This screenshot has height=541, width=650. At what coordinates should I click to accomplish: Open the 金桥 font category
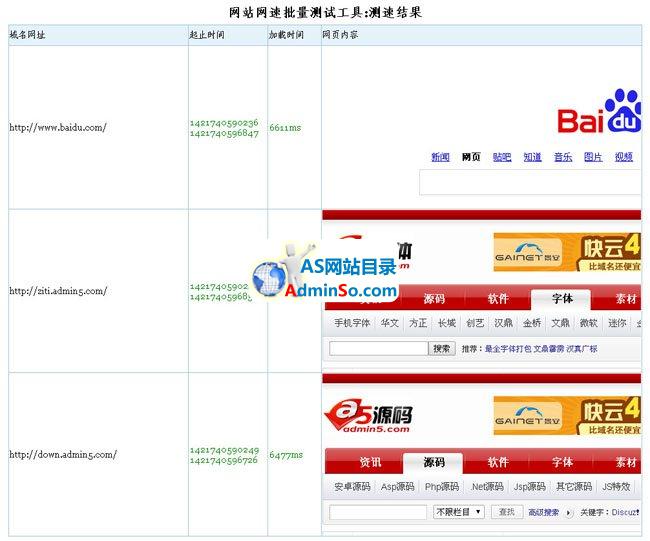tap(532, 323)
